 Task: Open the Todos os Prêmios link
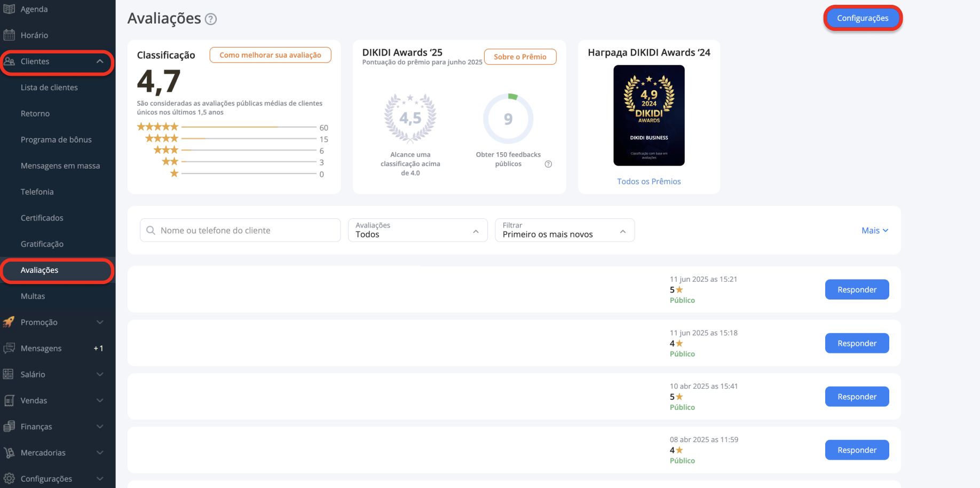click(x=649, y=182)
